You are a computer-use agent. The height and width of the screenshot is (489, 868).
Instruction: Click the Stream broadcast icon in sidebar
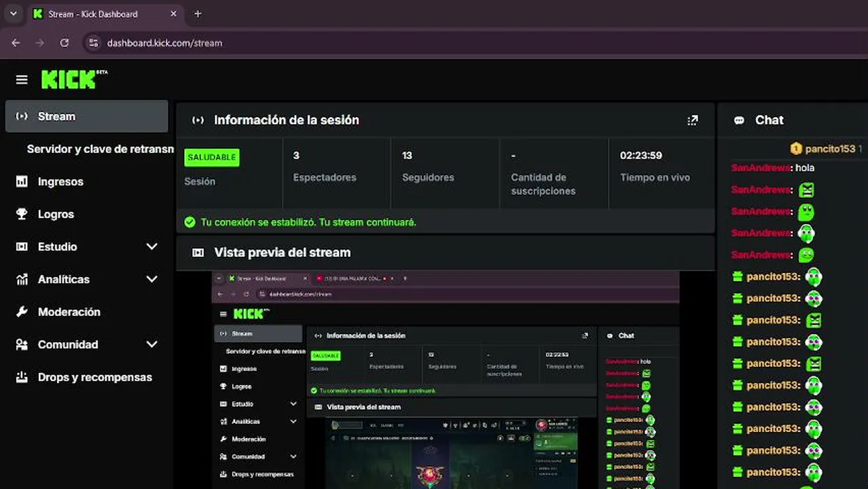click(22, 116)
